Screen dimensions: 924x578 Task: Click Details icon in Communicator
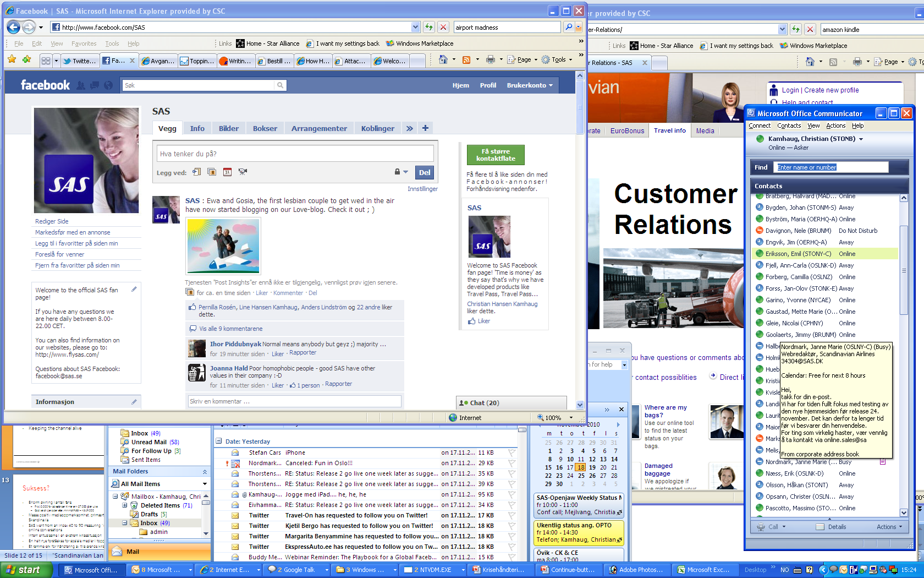click(x=820, y=527)
